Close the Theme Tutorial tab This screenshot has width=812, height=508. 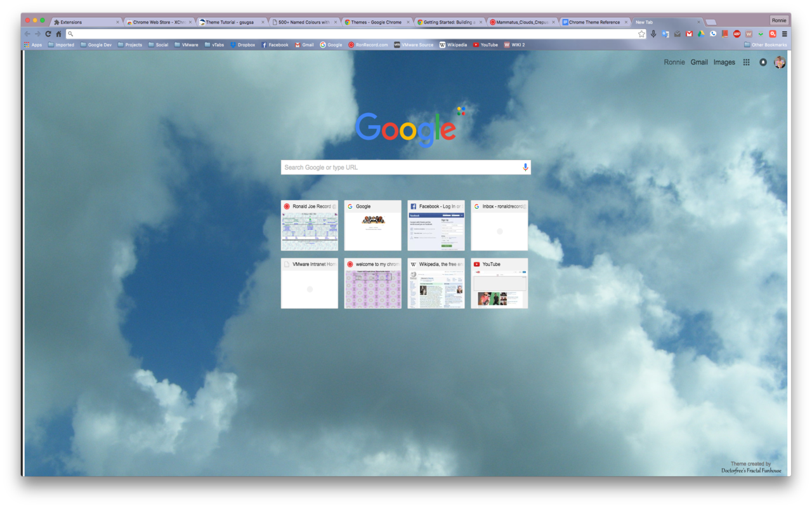pyautogui.click(x=263, y=22)
